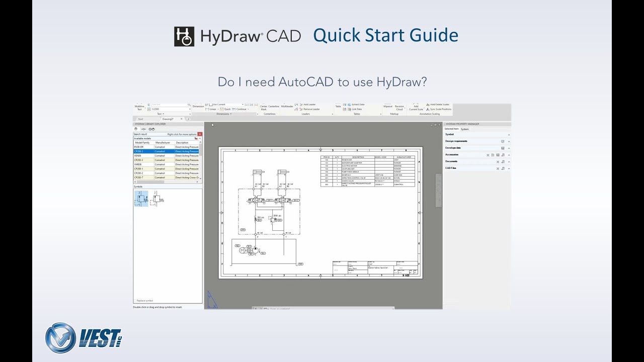Viewport: 644px width, 362px height.
Task: Select the VEN06 model row
Action: pyautogui.click(x=166, y=156)
